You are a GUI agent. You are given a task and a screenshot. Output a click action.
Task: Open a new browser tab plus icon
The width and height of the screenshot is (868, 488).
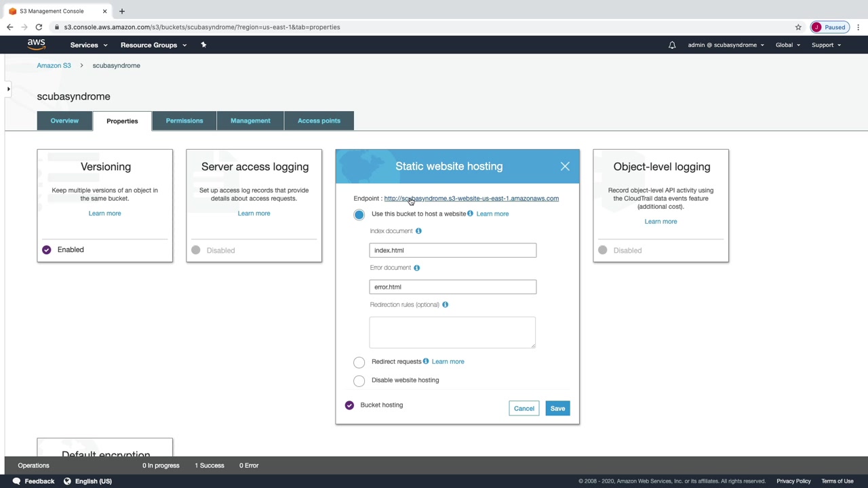(122, 11)
